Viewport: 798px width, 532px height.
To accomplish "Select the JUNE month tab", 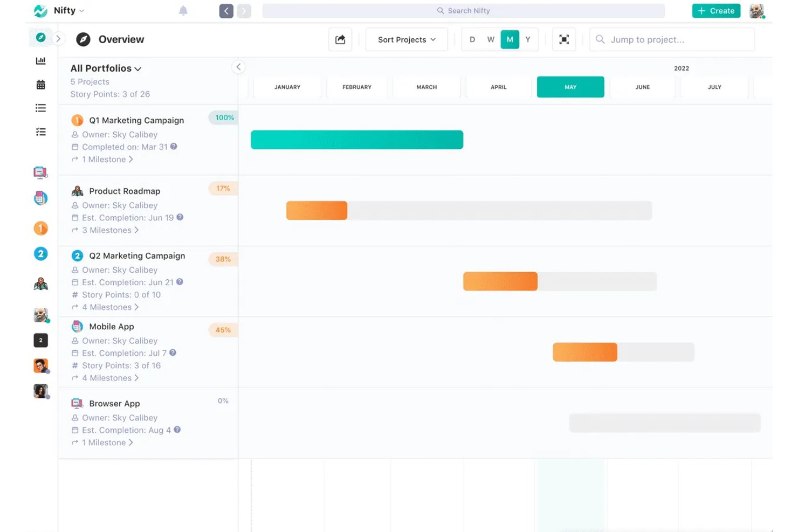I will pos(642,87).
